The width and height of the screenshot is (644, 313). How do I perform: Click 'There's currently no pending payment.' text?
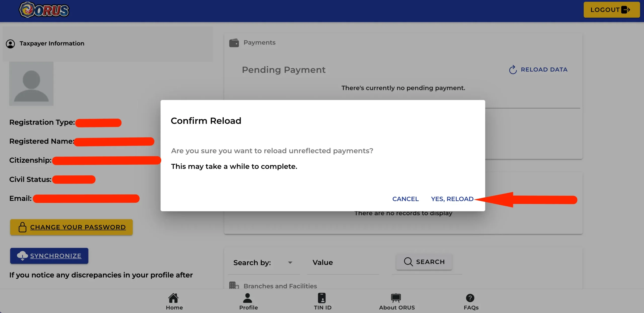click(403, 88)
